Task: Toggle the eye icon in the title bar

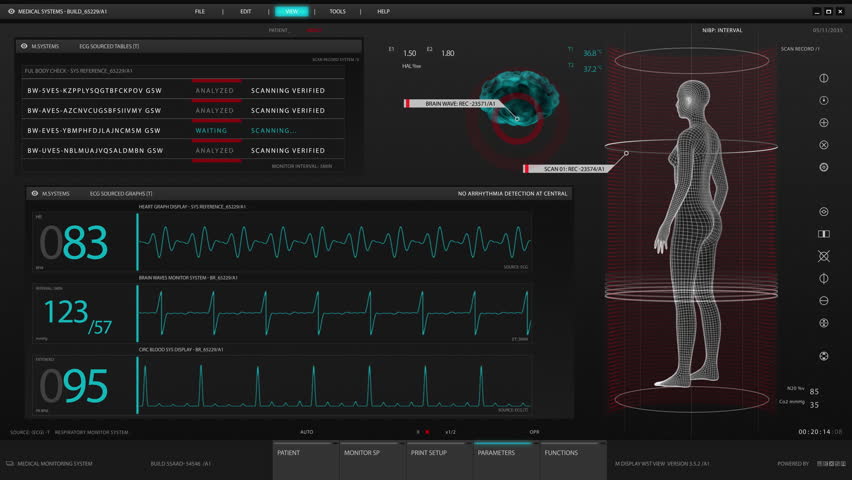Action: tap(10, 11)
